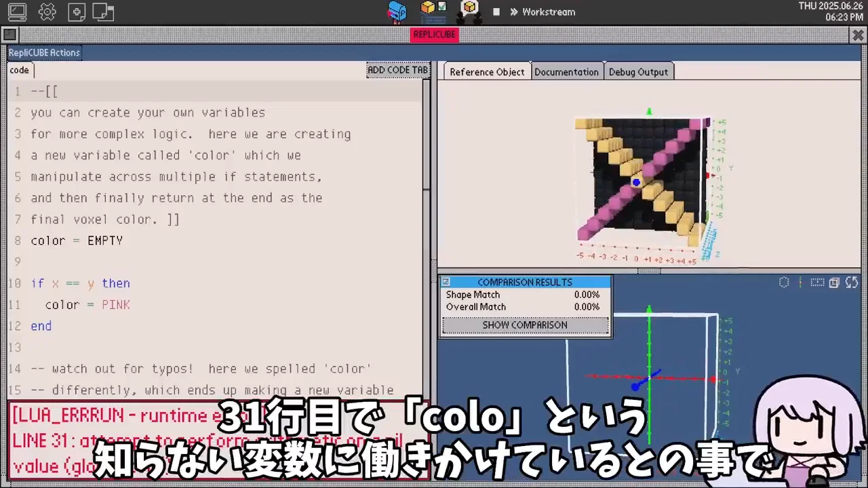Click the dotted circle viewport icon

tap(784, 283)
